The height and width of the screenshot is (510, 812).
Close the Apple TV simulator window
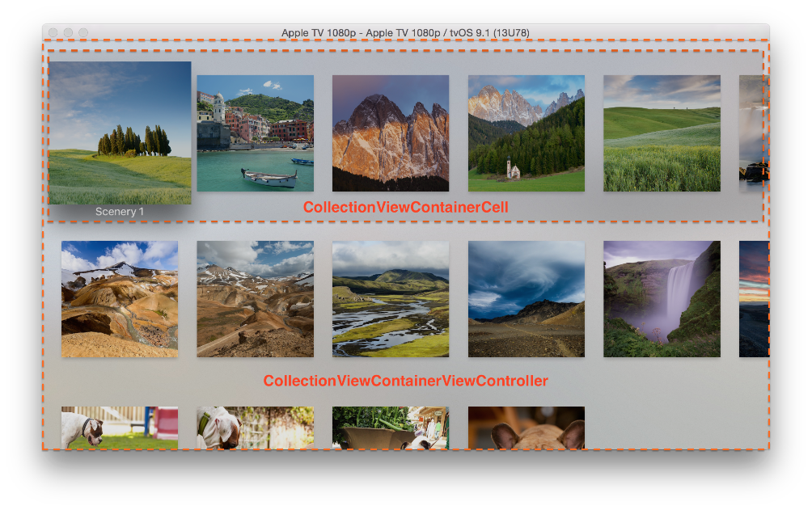[x=53, y=32]
